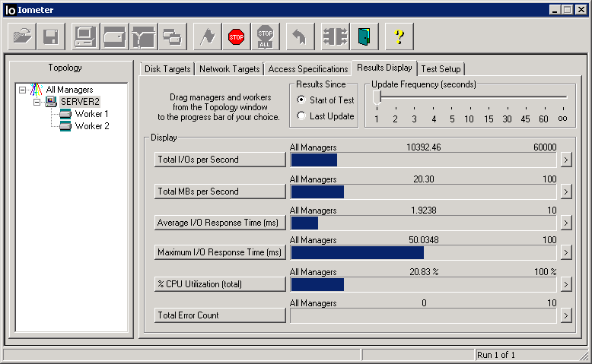This screenshot has height=364, width=592.
Task: Click the Start New Manager computer icon
Action: click(85, 36)
